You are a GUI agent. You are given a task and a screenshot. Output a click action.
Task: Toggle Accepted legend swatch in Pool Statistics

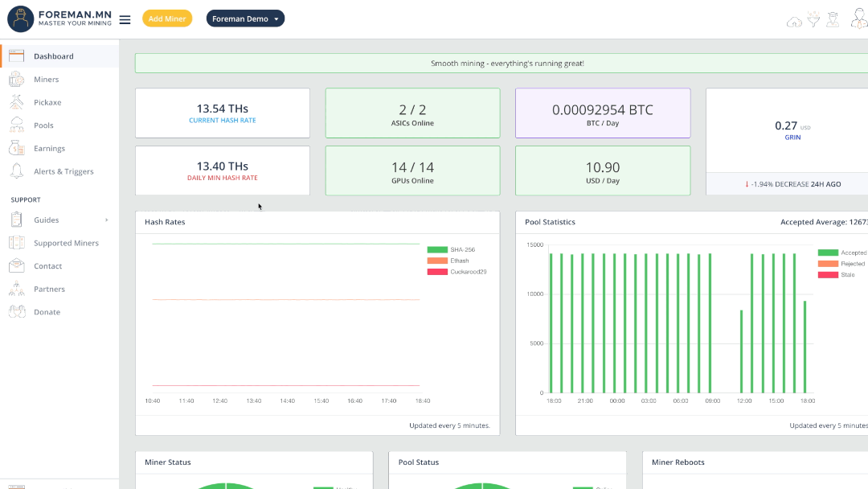coord(828,253)
